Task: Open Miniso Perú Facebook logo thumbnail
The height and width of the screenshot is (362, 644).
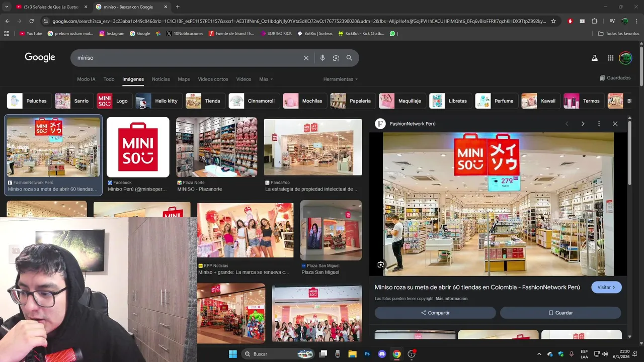Action: 138,147
